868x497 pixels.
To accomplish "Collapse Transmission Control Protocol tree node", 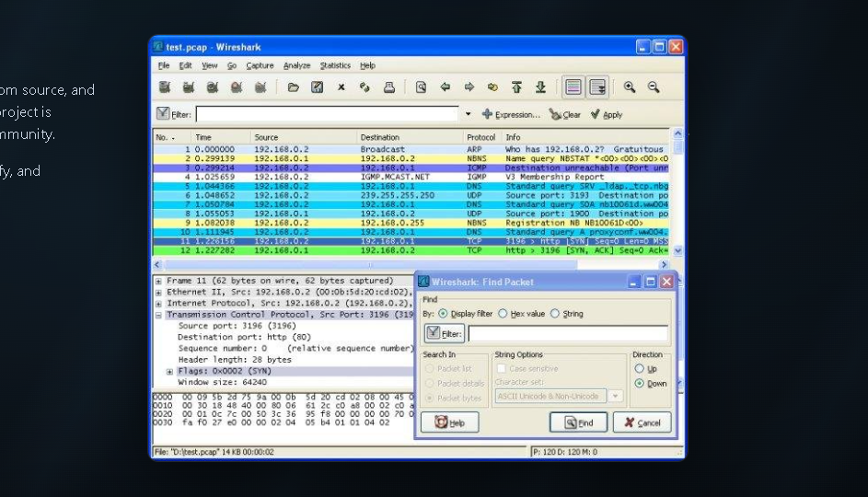I will (x=159, y=315).
